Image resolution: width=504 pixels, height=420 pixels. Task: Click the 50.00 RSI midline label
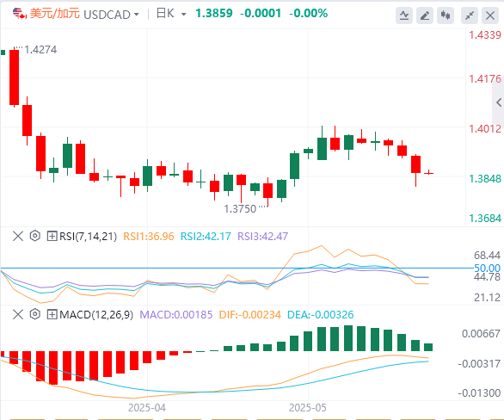coord(488,268)
